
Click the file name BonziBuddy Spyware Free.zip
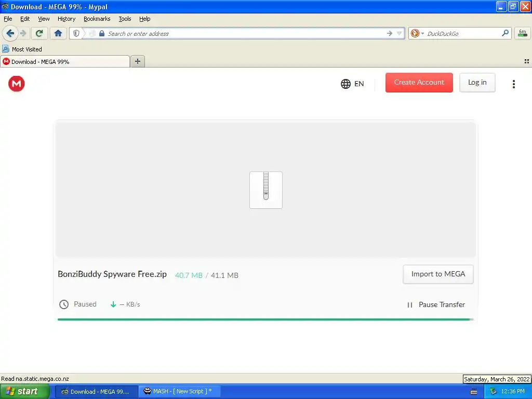tap(112, 274)
